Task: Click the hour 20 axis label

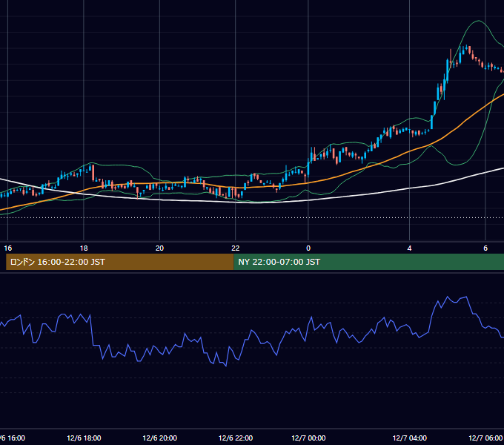Action: point(159,248)
